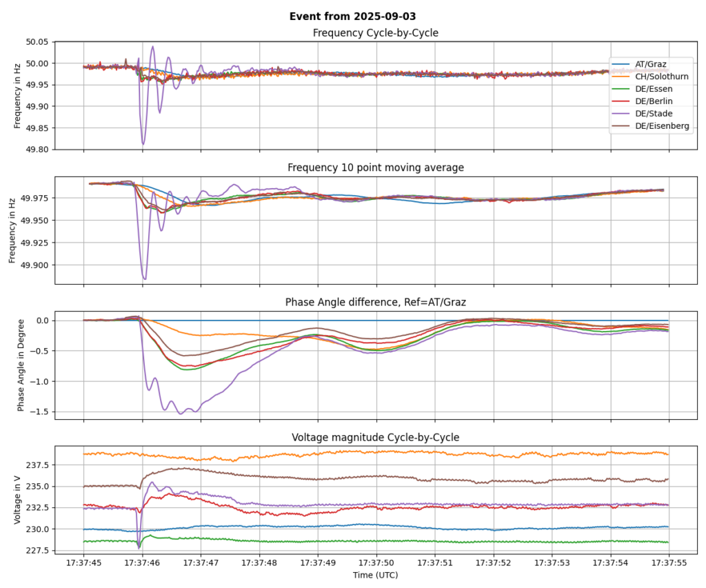Click the 'Phase Angle difference, Ref=AT/Graz' title
706x588 pixels.
375,302
